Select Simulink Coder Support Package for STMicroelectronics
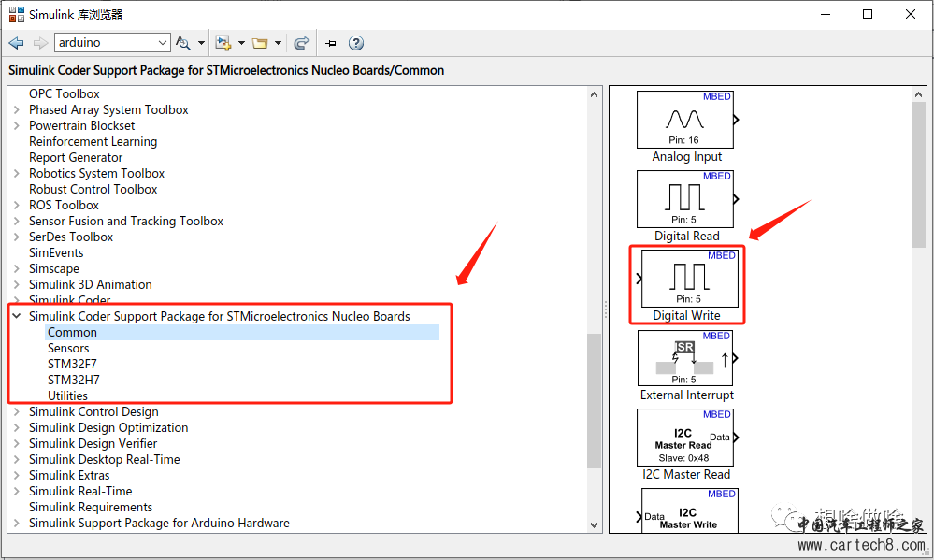This screenshot has height=560, width=934. pyautogui.click(x=219, y=316)
